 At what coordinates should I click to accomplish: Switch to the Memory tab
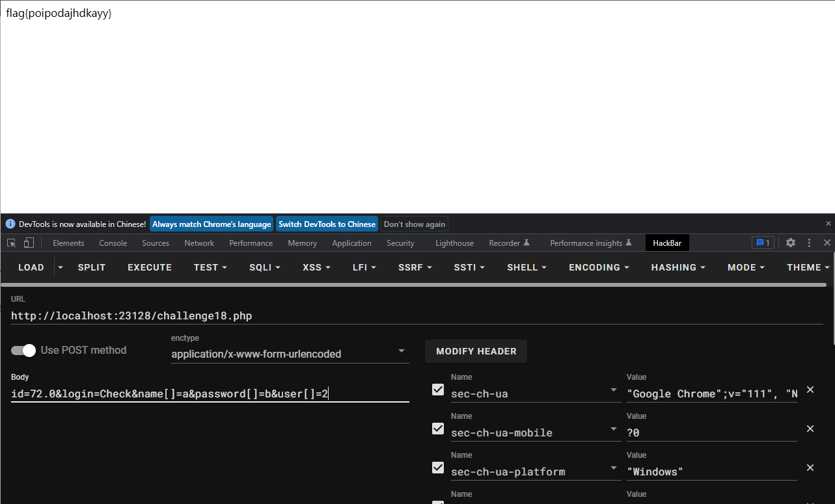click(x=303, y=243)
